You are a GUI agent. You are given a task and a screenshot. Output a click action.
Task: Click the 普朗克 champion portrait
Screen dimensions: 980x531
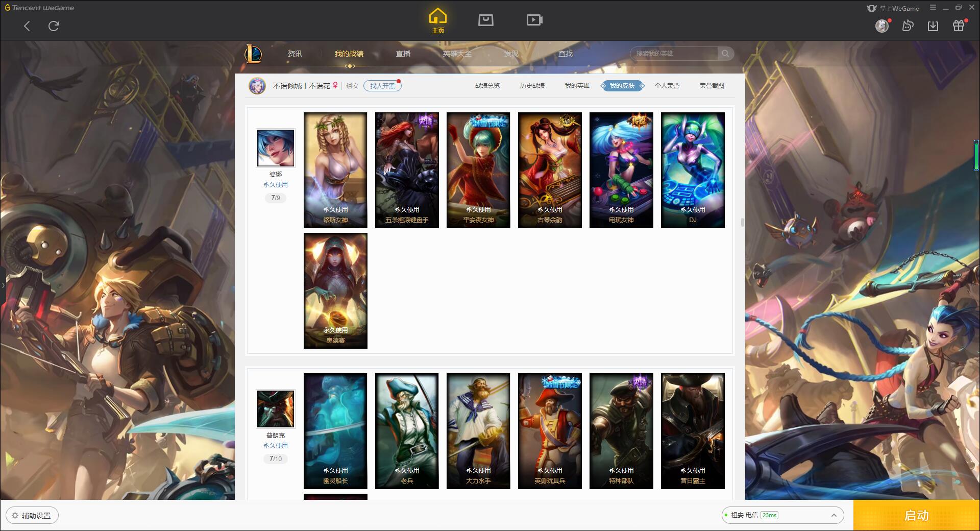pyautogui.click(x=276, y=409)
